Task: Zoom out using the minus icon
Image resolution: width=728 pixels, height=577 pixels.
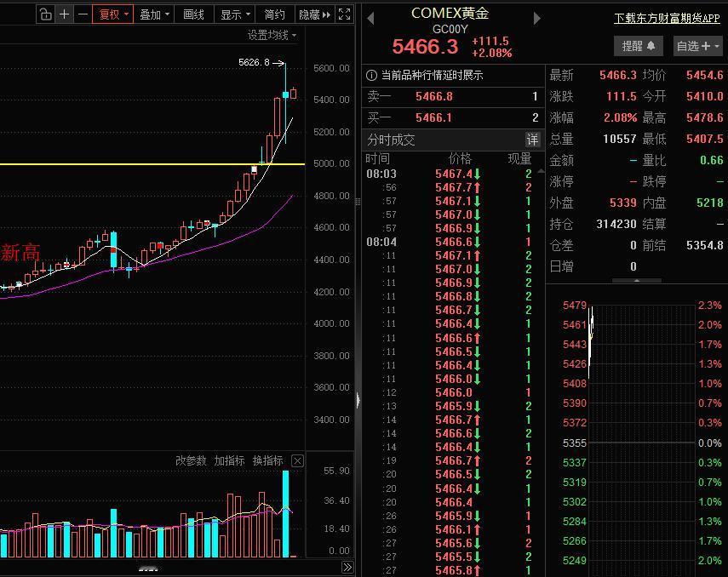Action: (83, 14)
